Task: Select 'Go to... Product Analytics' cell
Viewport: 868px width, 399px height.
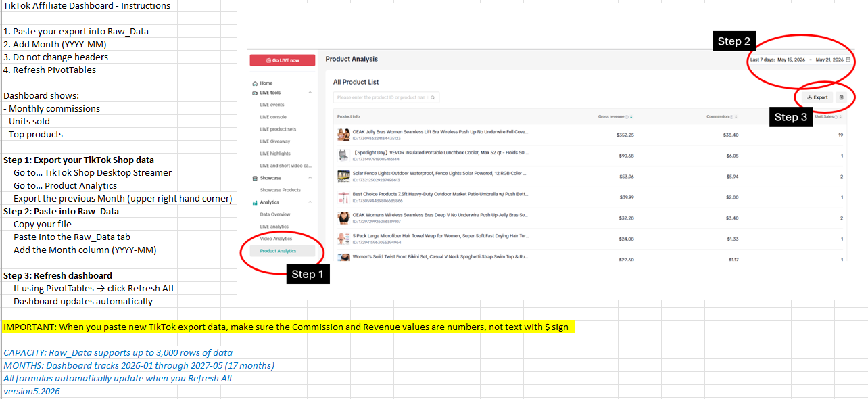Action: point(65,185)
